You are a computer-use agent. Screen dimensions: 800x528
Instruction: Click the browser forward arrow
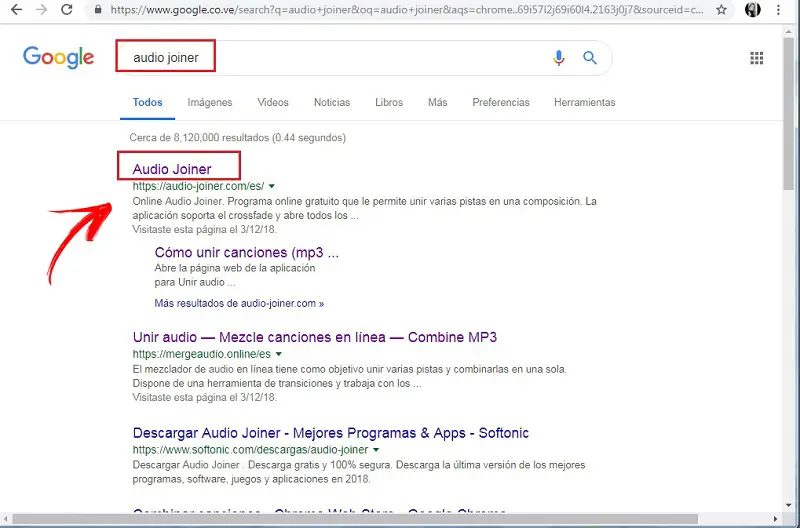click(x=41, y=9)
